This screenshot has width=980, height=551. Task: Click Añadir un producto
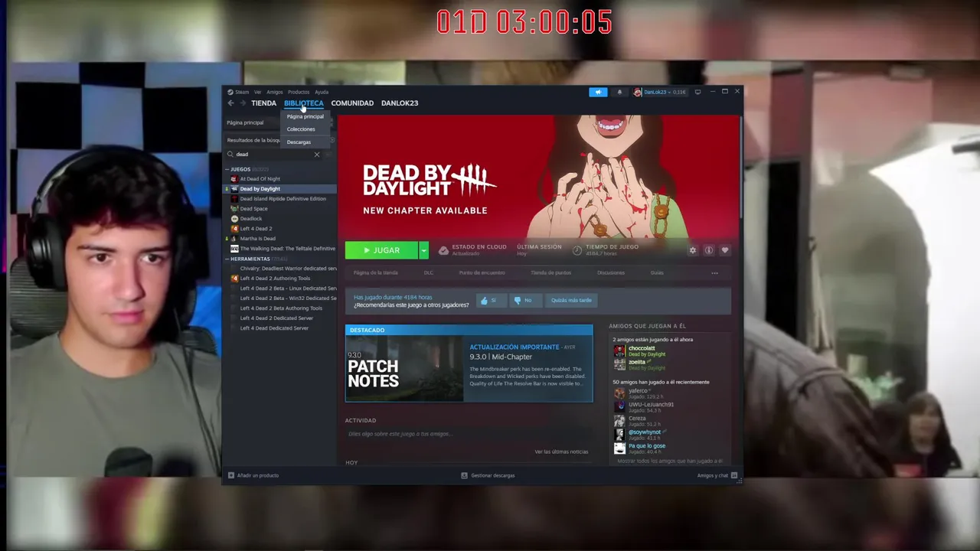point(258,475)
